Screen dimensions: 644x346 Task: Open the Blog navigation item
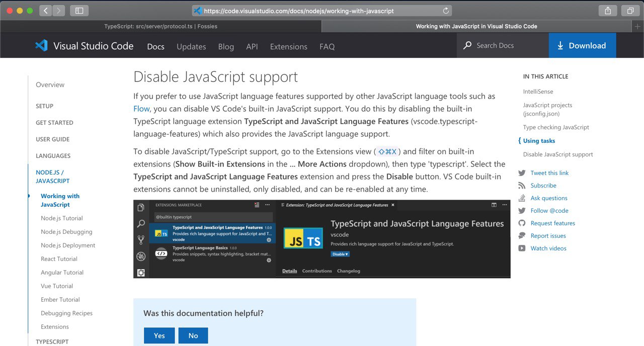coord(226,46)
